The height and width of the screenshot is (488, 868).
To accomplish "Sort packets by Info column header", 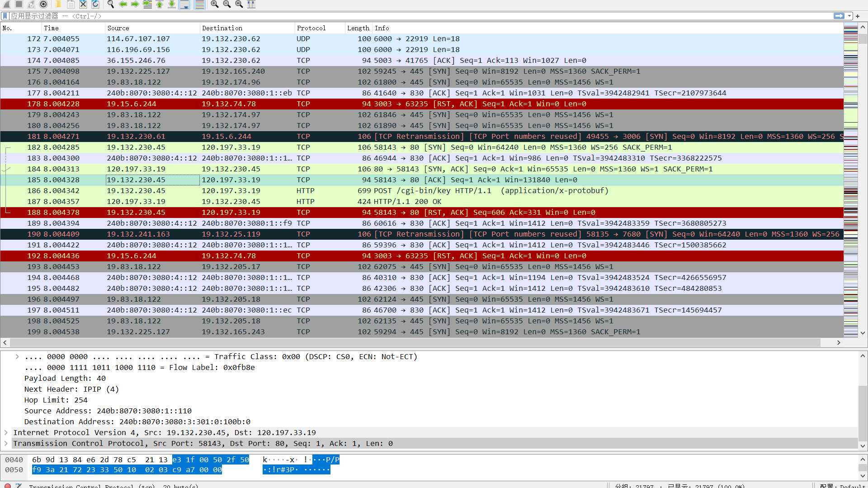I will click(x=608, y=28).
